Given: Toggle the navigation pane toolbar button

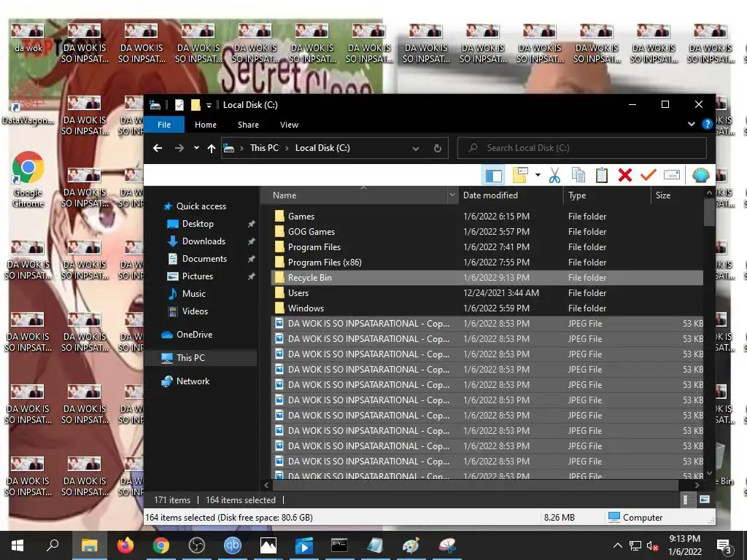Looking at the screenshot, I should [x=494, y=175].
